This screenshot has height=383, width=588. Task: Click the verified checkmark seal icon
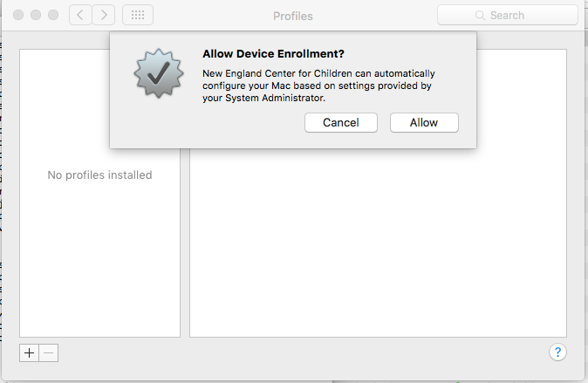[159, 73]
